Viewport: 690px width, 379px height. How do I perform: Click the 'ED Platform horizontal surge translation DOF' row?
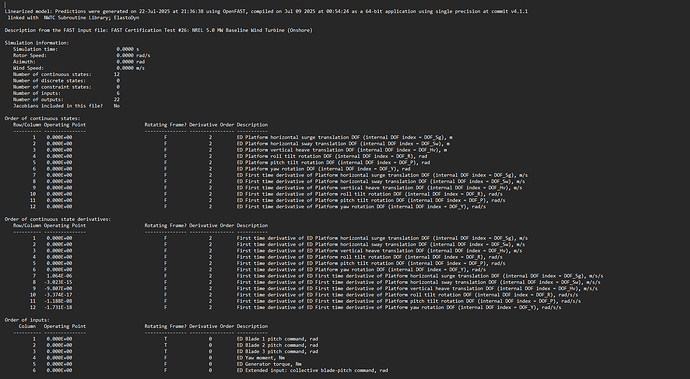point(241,137)
